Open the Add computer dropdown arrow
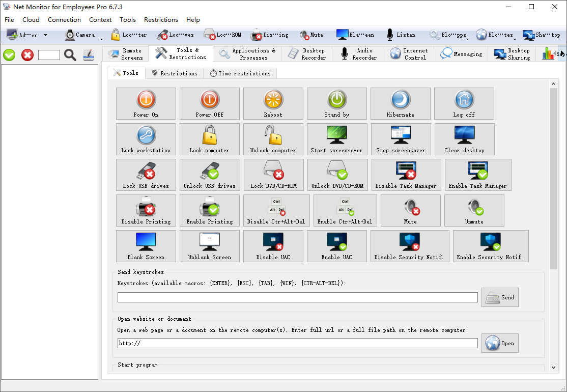The height and width of the screenshot is (392, 567). pos(46,35)
